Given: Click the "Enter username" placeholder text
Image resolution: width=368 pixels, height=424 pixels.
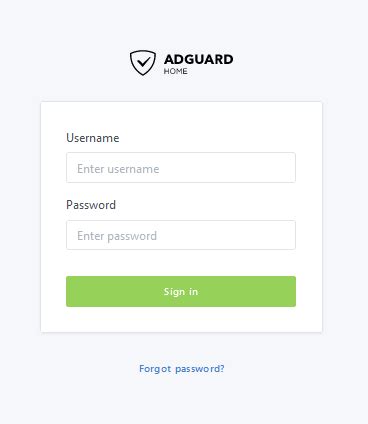Looking at the screenshot, I should click(118, 169).
